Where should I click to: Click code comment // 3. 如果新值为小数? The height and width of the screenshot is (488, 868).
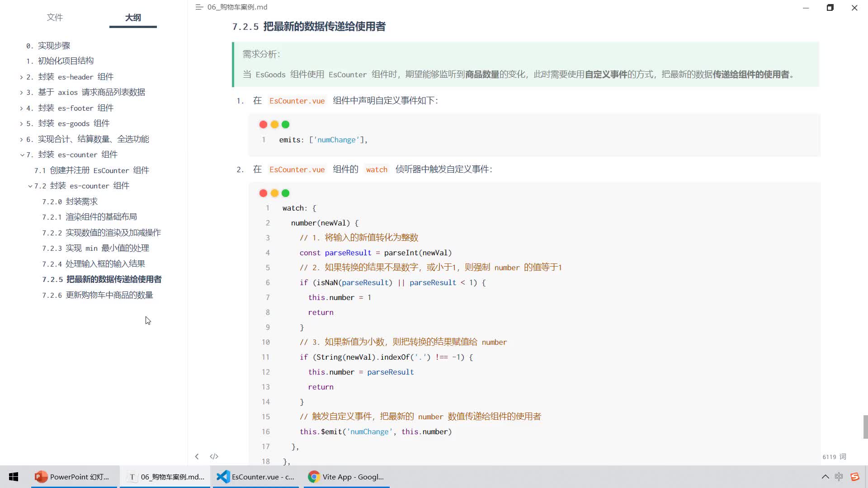[x=403, y=342]
